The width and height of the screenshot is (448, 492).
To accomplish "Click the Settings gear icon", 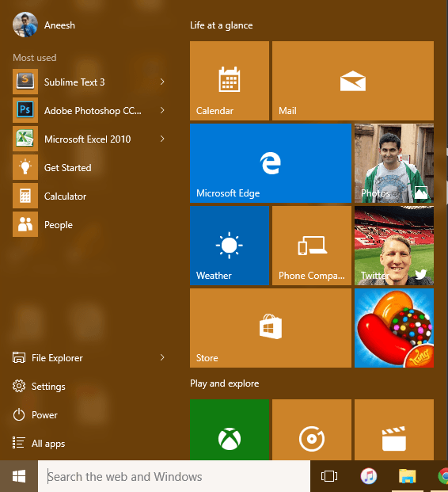I will (19, 387).
